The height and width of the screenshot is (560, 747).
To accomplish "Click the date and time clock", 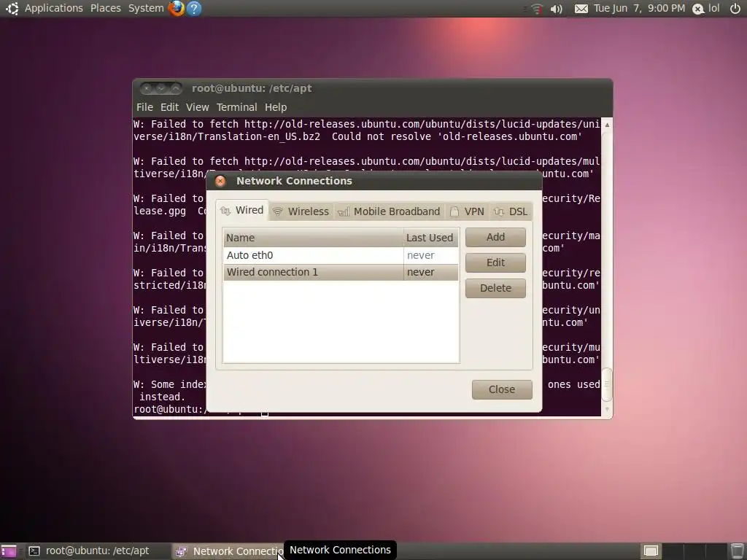I will pos(639,9).
